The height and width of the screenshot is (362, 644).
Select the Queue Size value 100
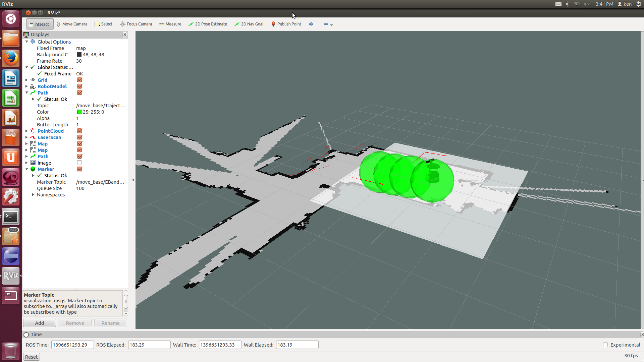80,188
